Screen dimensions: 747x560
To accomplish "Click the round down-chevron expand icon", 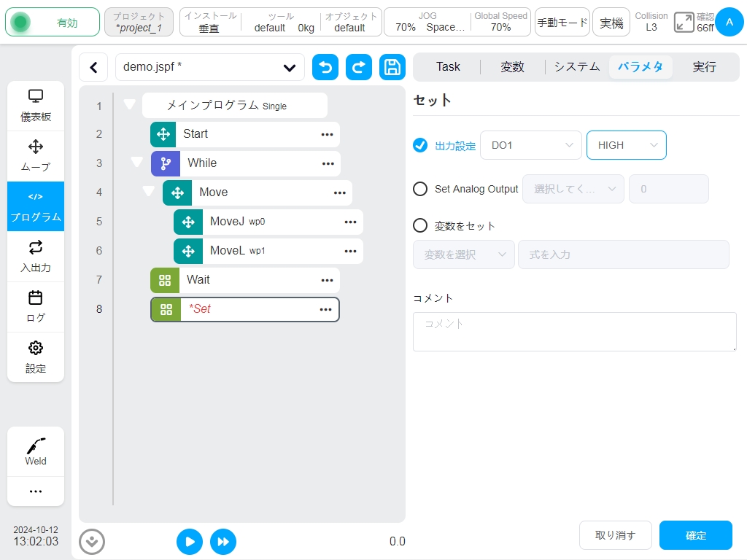I will [x=92, y=542].
